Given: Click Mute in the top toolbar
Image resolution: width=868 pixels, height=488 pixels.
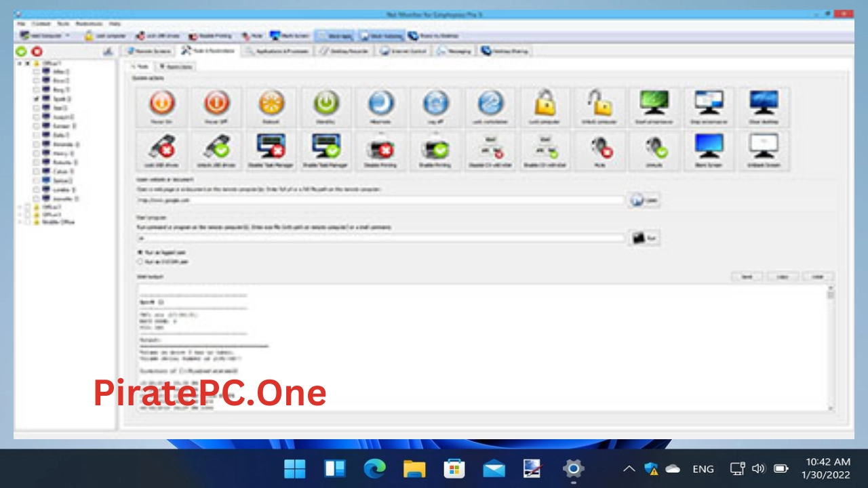Looking at the screenshot, I should point(252,35).
